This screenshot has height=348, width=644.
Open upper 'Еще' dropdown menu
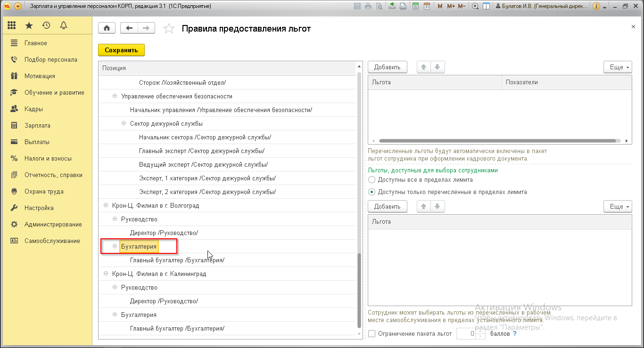point(618,67)
